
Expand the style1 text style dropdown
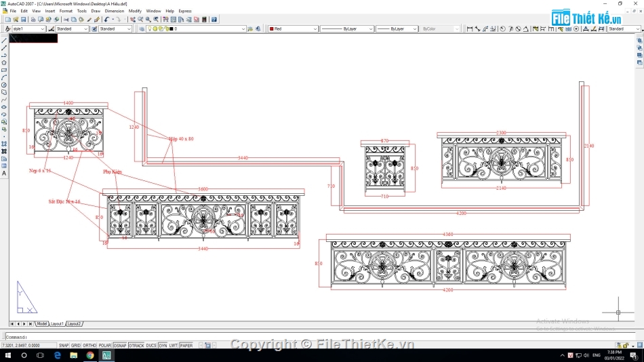pos(28,28)
